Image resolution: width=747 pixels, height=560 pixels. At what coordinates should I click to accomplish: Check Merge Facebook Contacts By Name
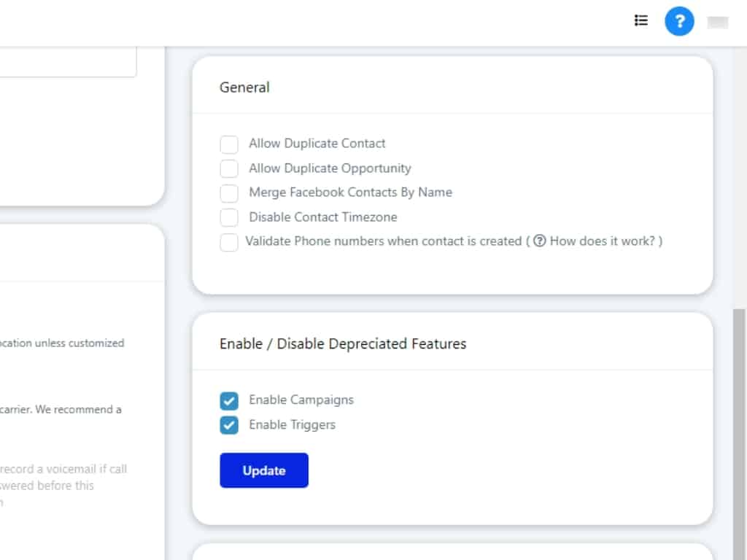click(x=229, y=193)
